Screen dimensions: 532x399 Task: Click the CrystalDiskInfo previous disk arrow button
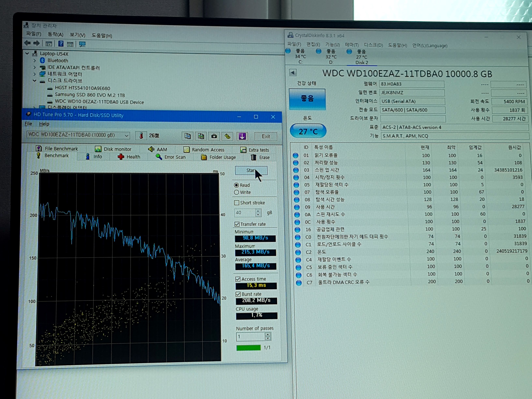(x=293, y=72)
